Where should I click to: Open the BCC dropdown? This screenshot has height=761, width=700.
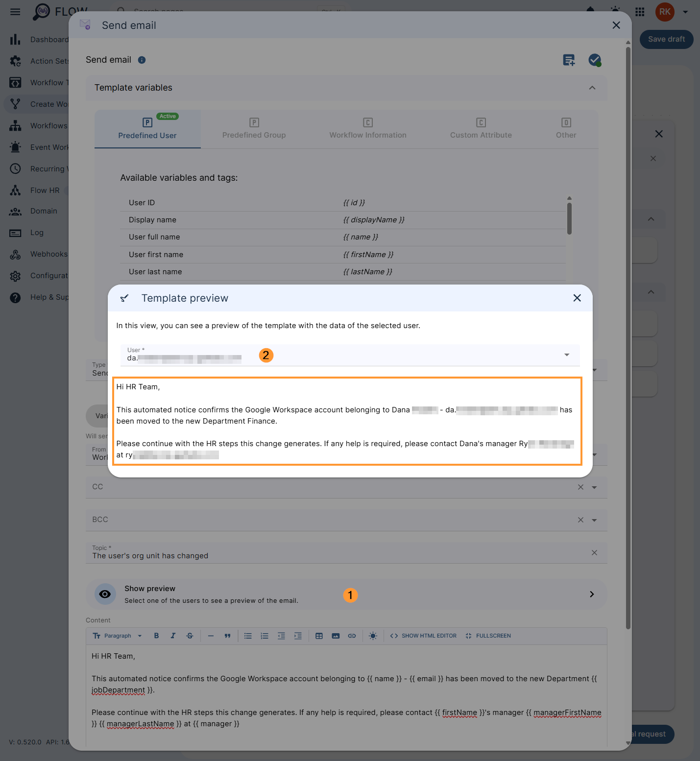pos(594,520)
